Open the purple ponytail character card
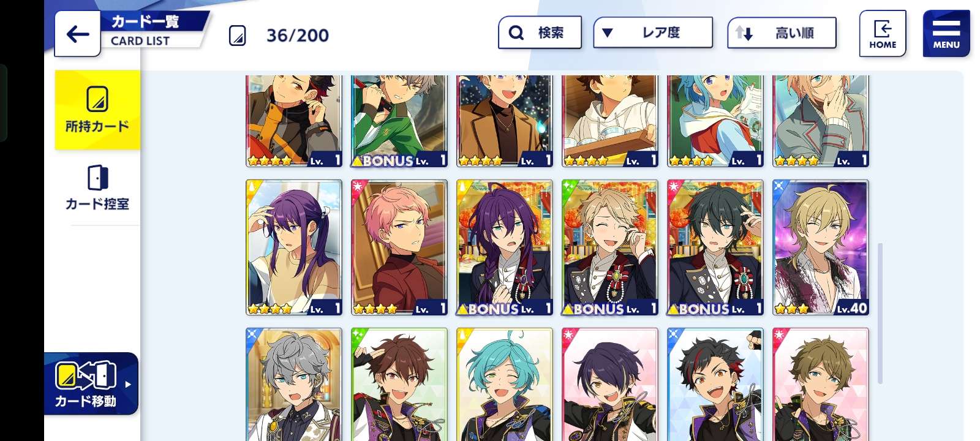980x441 pixels. pos(294,247)
